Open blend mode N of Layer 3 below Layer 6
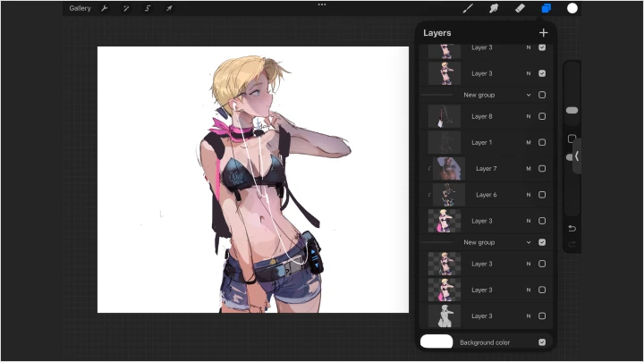 tap(529, 221)
